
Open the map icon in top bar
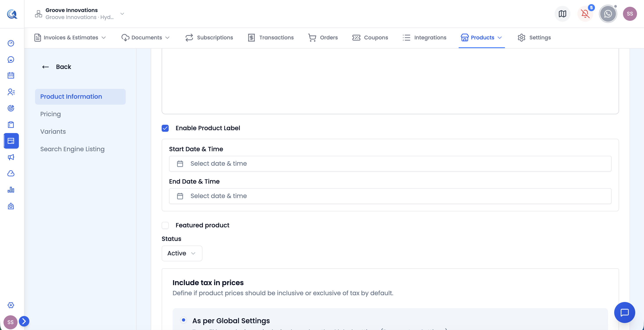click(x=562, y=14)
